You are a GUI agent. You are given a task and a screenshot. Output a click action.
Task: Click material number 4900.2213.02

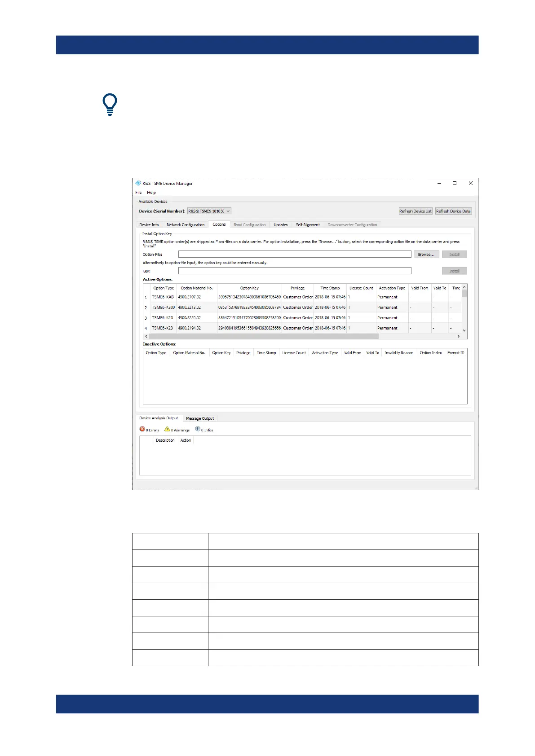[x=189, y=308]
